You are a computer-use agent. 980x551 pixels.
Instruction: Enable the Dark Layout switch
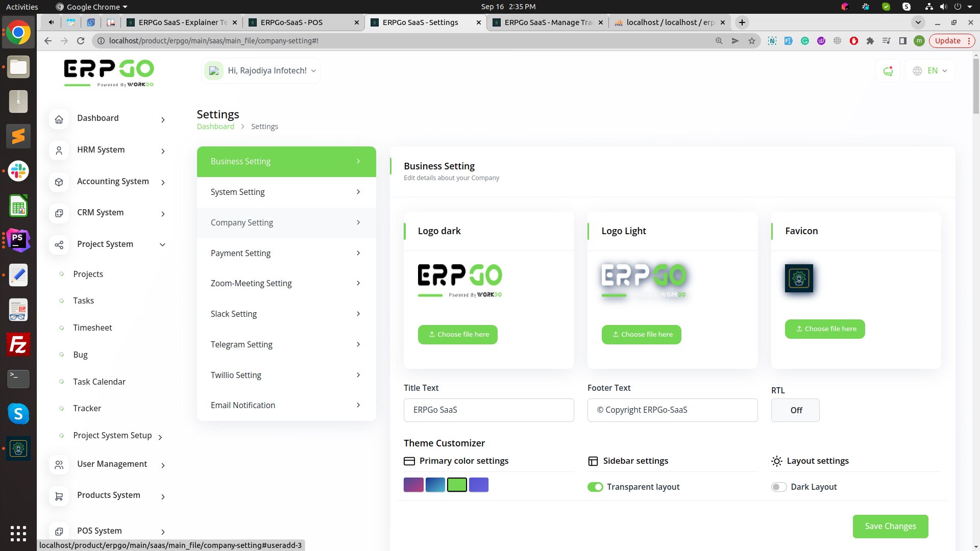[778, 487]
